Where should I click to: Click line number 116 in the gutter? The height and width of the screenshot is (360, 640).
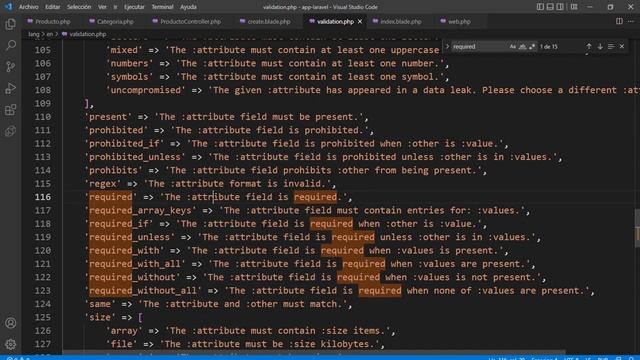pos(42,197)
